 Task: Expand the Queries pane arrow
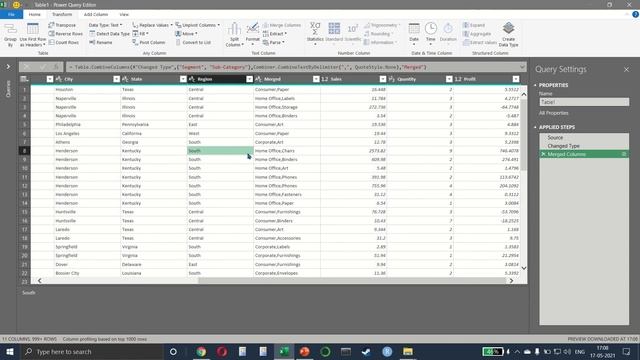coord(8,66)
